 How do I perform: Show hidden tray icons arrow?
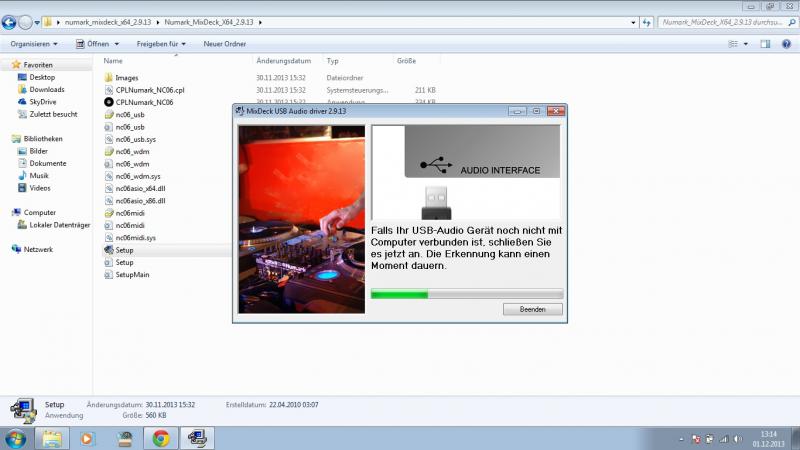681,439
